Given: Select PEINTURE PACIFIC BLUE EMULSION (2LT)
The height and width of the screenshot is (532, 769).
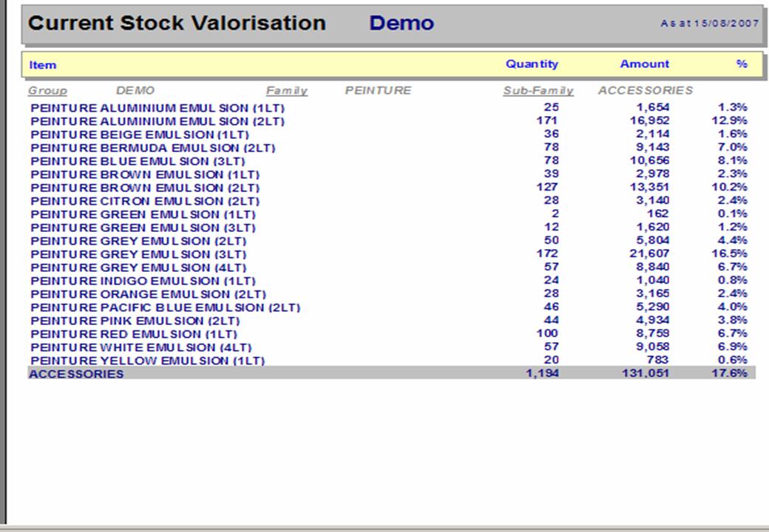Looking at the screenshot, I should coord(165,307).
